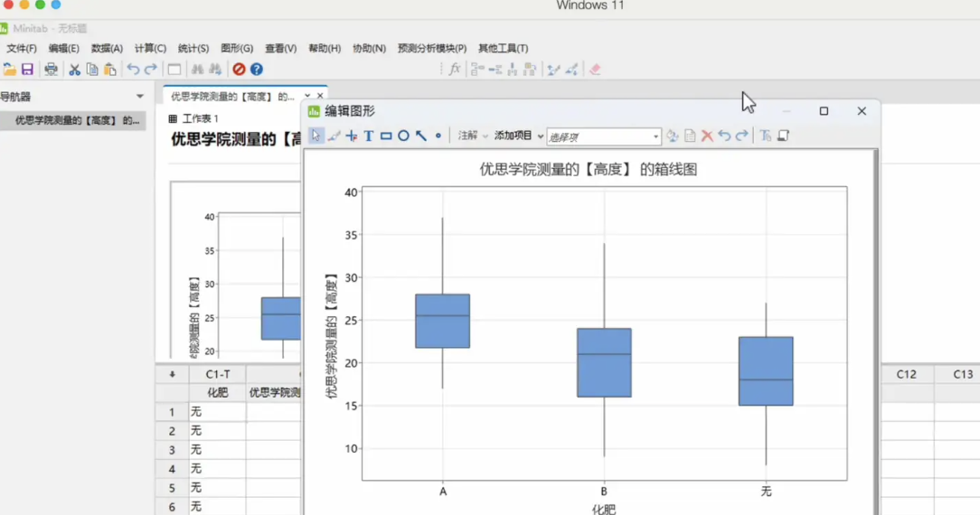The width and height of the screenshot is (980, 515).
Task: Close the output tab with X
Action: click(x=320, y=96)
